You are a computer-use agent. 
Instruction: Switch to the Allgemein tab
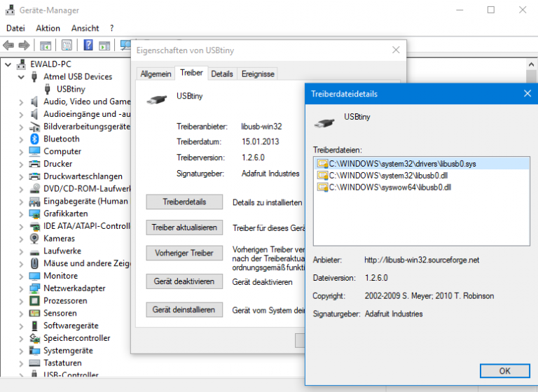pyautogui.click(x=156, y=73)
